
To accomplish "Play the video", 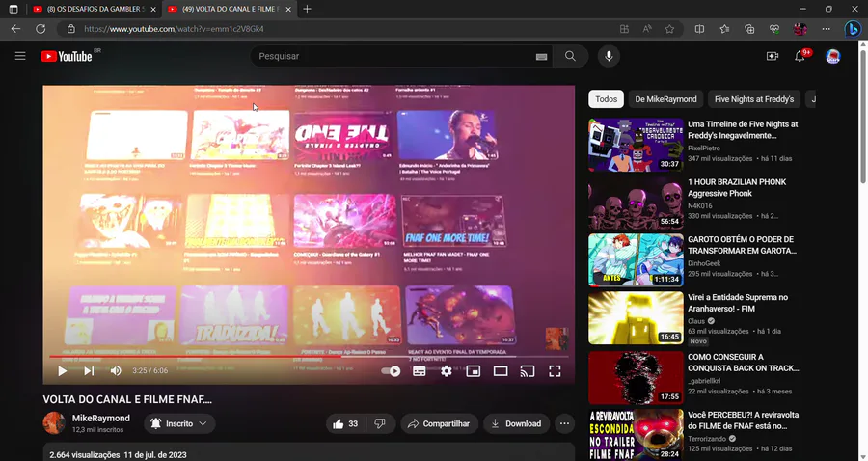I will pos(62,370).
